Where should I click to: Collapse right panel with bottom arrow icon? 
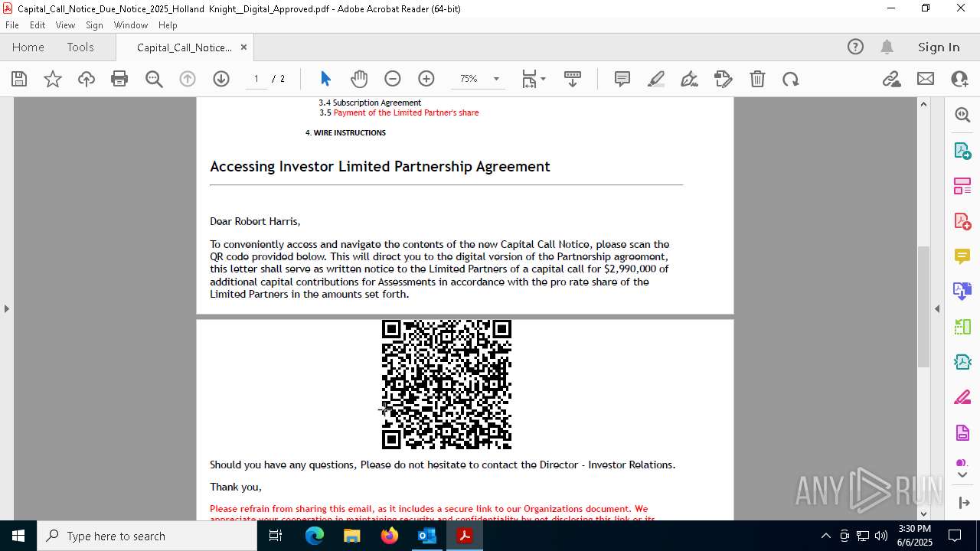click(963, 503)
